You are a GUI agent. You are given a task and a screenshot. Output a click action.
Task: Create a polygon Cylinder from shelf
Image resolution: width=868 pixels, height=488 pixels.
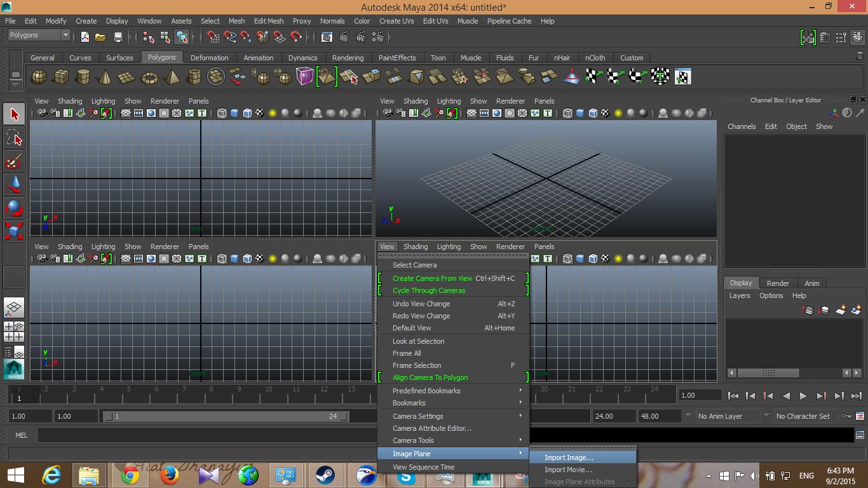(83, 77)
